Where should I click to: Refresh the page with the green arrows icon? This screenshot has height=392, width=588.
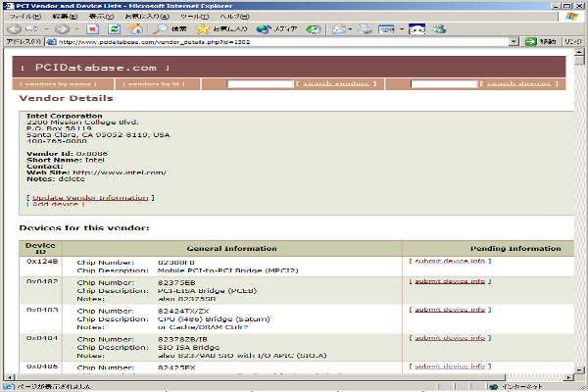[x=114, y=28]
